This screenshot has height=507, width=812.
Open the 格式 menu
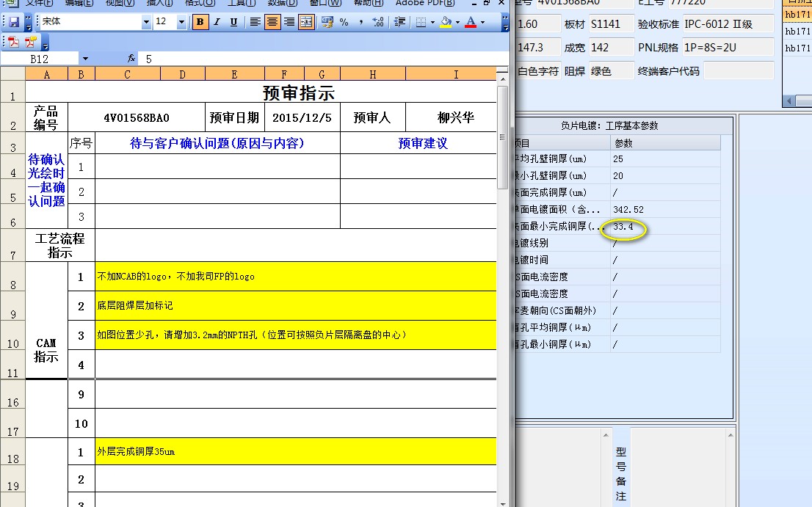click(200, 3)
